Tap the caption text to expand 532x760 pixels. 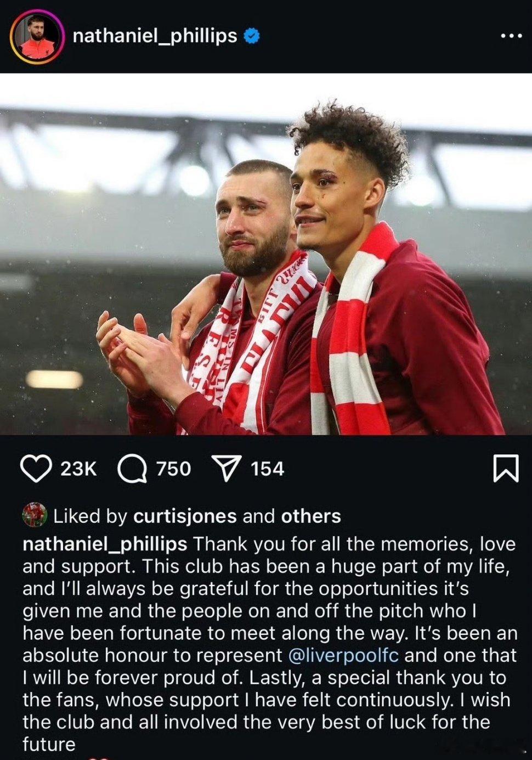269,644
